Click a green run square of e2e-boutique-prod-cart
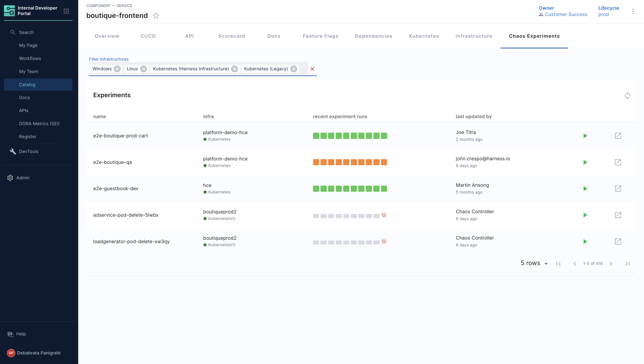 (x=316, y=136)
